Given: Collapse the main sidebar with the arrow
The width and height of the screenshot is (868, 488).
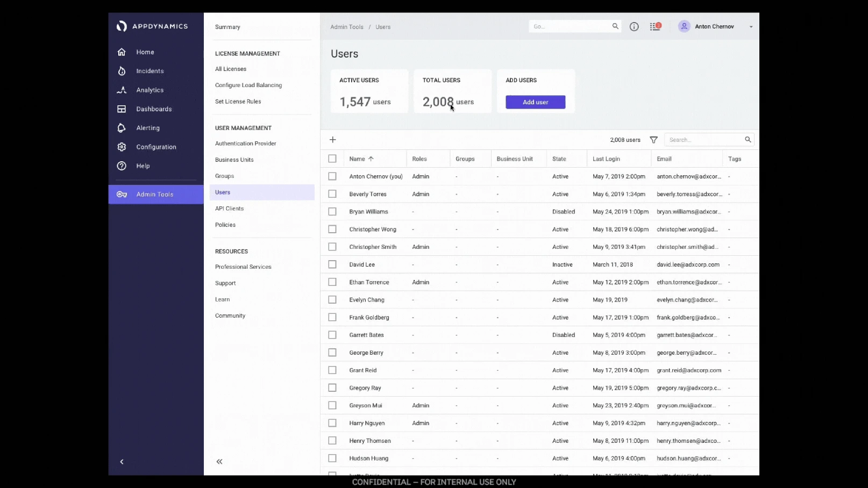Looking at the screenshot, I should 122,462.
